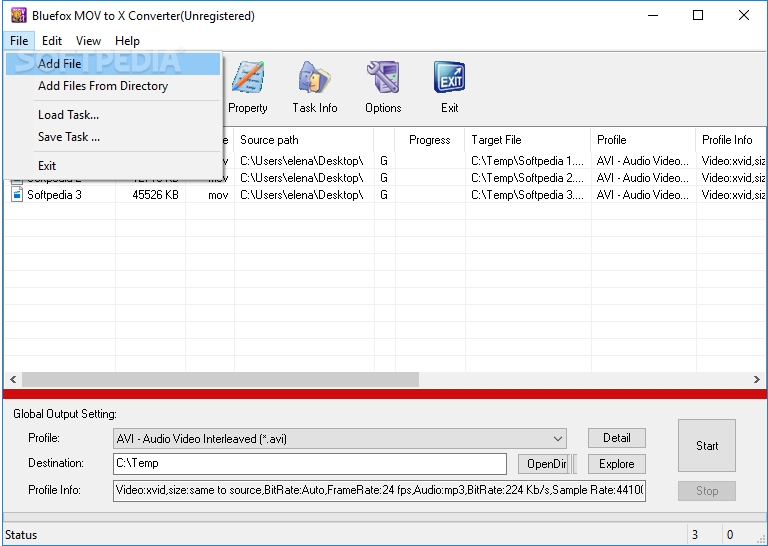768x546 pixels.
Task: Click the horizontal scrollbar thumb
Action: click(x=220, y=380)
